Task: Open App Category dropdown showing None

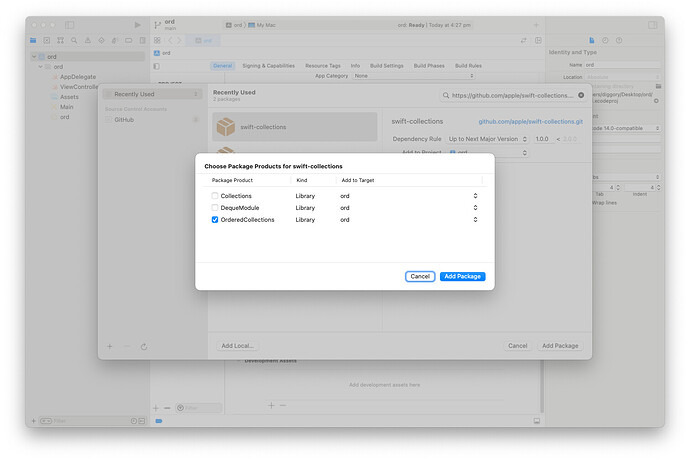Action: point(414,76)
